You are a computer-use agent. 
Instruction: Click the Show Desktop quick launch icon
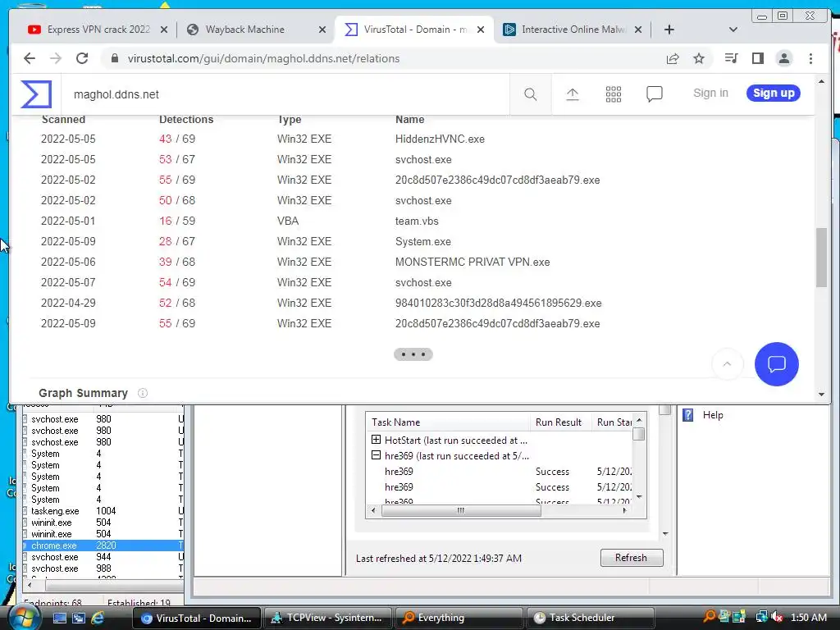[59, 618]
